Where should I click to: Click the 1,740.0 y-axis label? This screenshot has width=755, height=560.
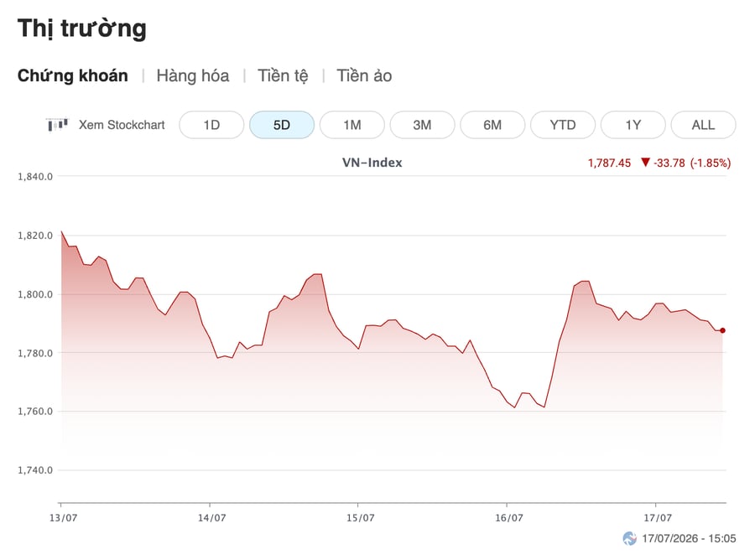[35, 470]
